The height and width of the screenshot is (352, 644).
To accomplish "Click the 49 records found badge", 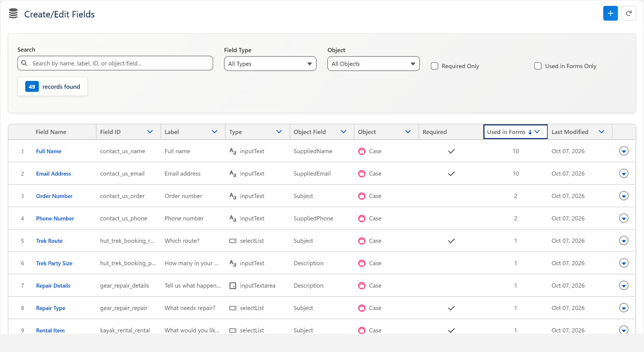I will coord(52,86).
